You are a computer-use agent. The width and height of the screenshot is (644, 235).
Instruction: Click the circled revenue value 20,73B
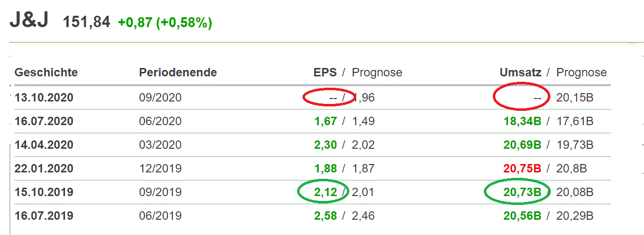click(522, 192)
